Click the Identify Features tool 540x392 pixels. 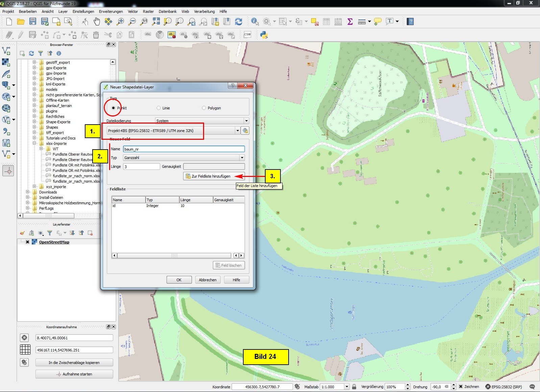pyautogui.click(x=255, y=22)
